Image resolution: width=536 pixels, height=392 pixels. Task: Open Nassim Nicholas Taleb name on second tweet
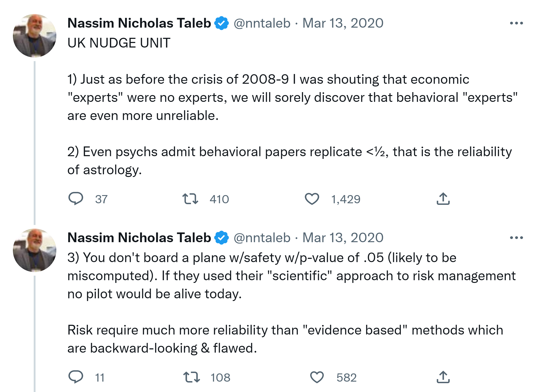(139, 238)
